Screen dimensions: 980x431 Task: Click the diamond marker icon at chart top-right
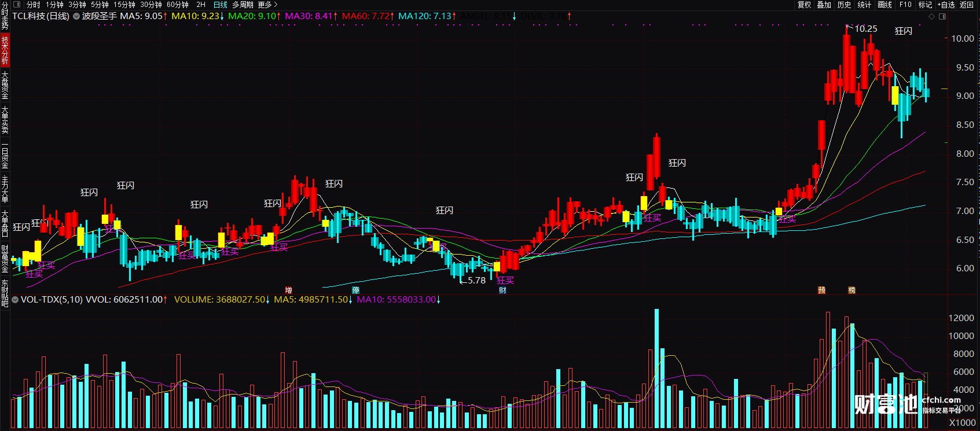tap(932, 16)
